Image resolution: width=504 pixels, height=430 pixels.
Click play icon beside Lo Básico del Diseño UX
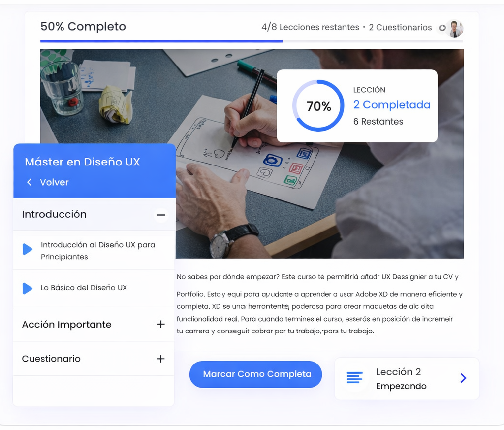tap(28, 288)
